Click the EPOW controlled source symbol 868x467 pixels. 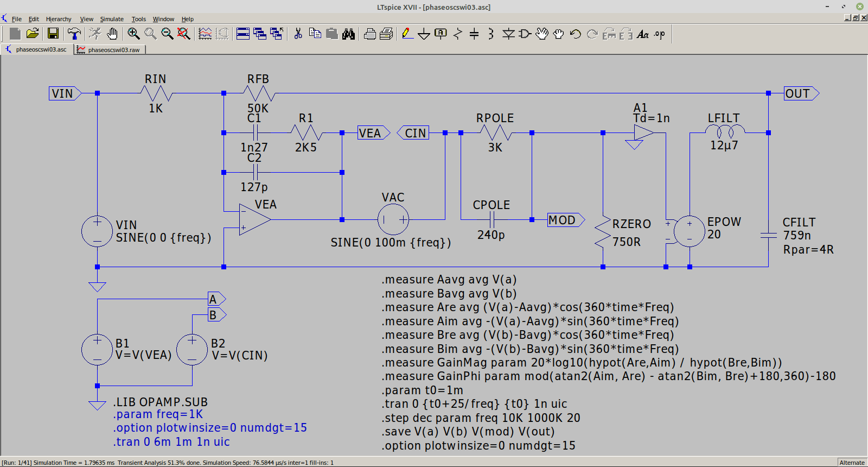tap(689, 231)
